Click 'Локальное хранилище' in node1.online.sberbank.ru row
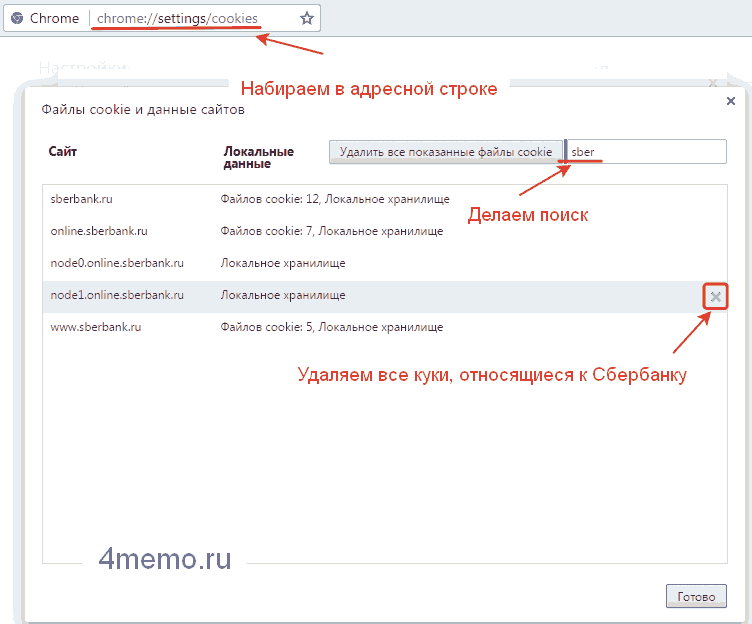Image resolution: width=752 pixels, height=624 pixels. 282,295
